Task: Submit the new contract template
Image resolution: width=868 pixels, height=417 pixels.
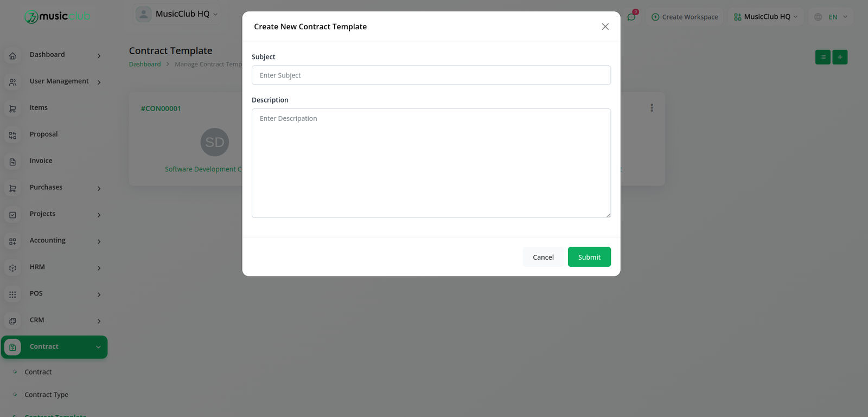Action: (589, 257)
